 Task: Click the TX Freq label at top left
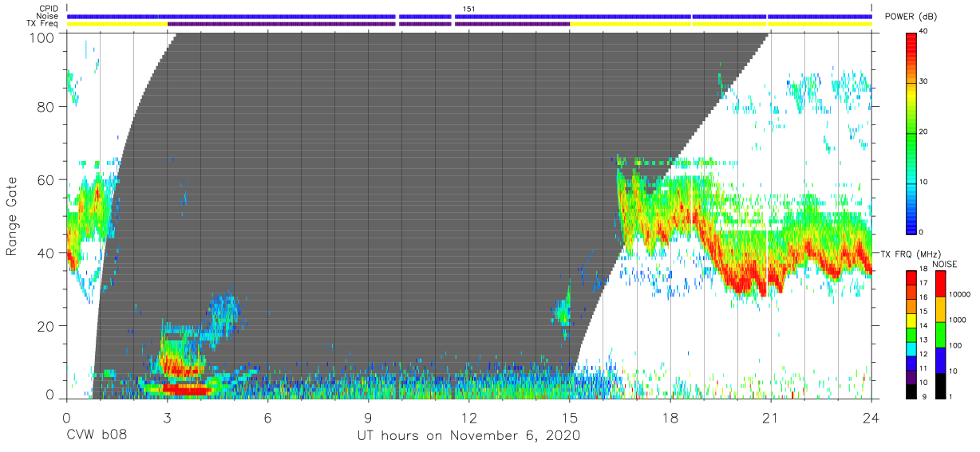tap(43, 23)
